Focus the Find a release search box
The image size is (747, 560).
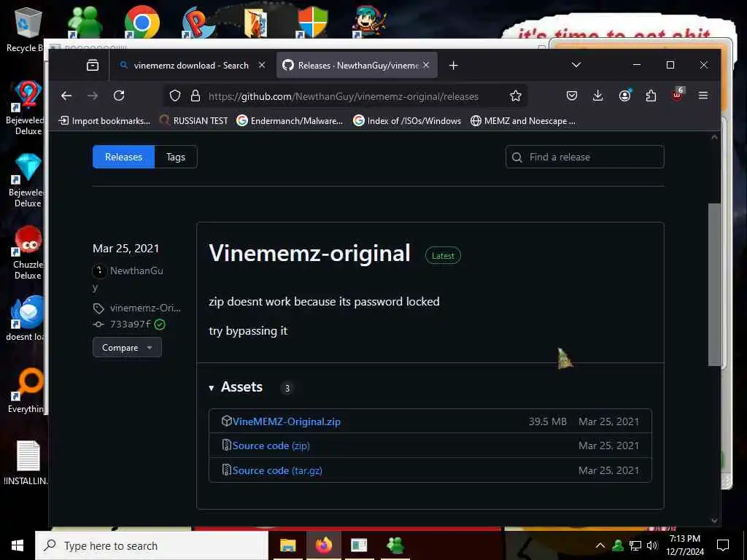(584, 157)
